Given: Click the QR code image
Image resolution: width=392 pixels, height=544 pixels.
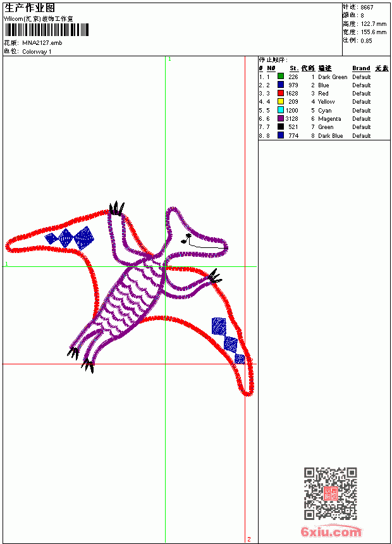Looking at the screenshot, I should click(x=331, y=493).
